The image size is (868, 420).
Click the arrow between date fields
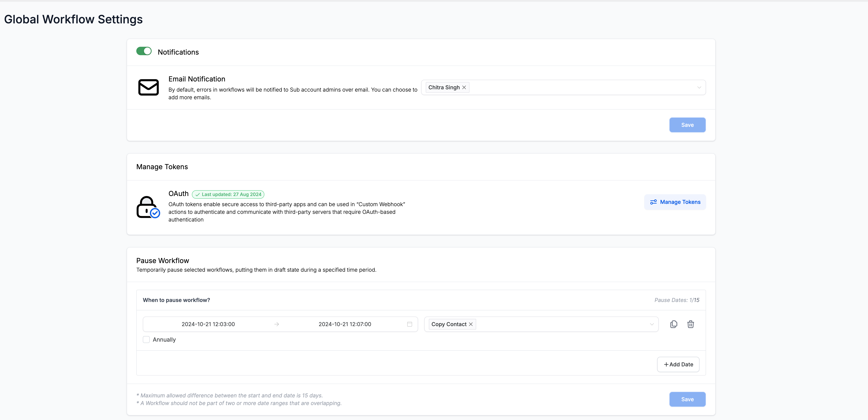277,324
